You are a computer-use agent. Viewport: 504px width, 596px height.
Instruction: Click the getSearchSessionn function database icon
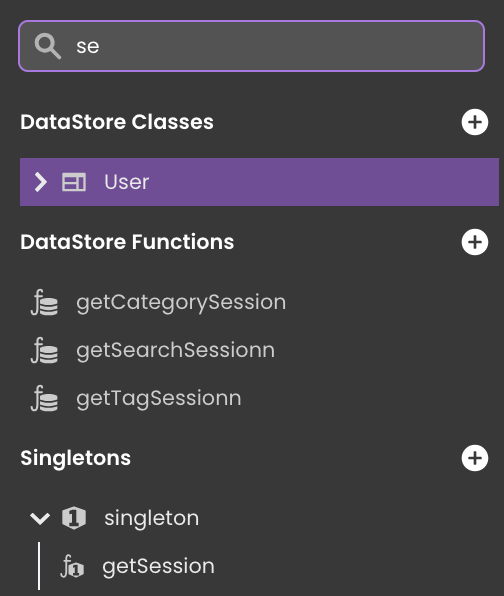pyautogui.click(x=44, y=350)
